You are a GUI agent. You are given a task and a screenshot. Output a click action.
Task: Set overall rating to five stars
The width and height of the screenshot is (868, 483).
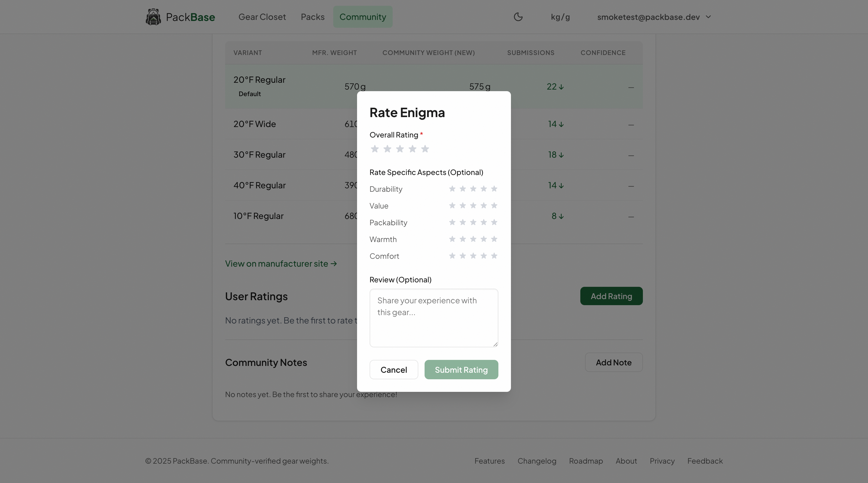(425, 149)
